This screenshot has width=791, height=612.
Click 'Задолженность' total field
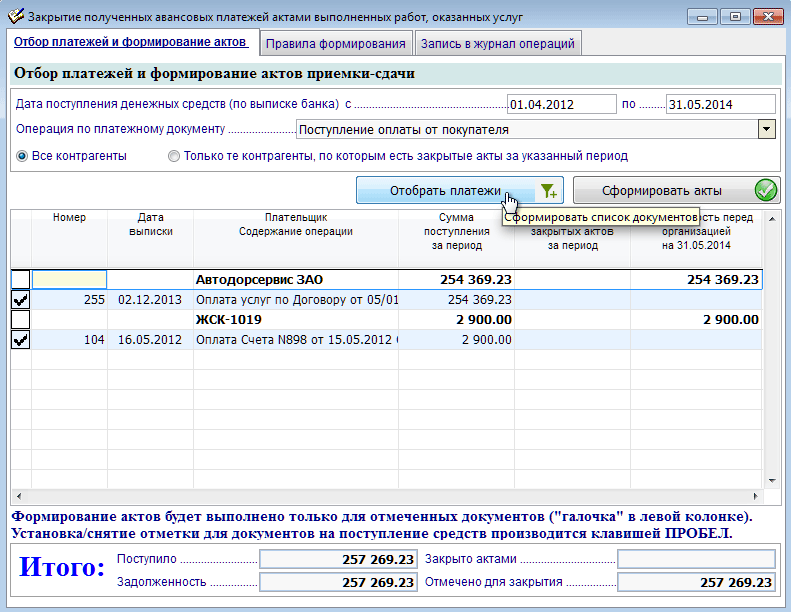338,582
